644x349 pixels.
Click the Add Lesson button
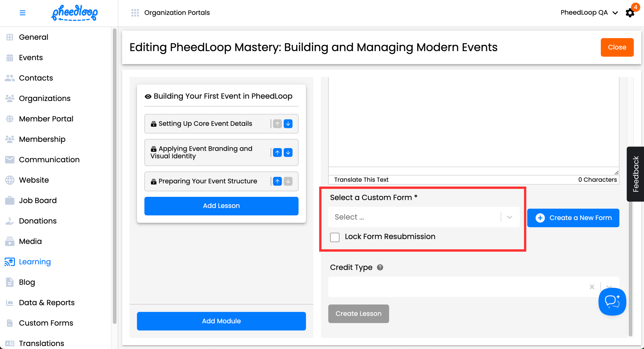pos(221,206)
